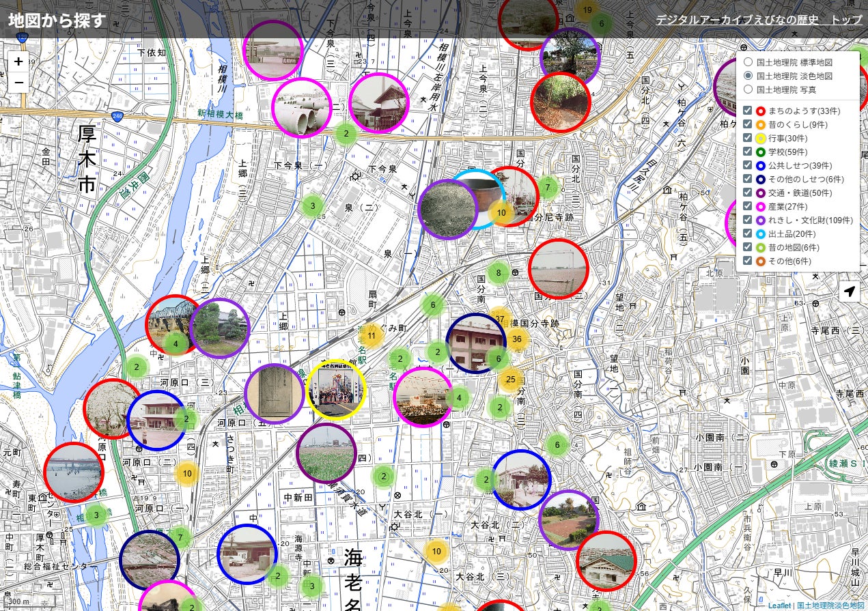Open green cluster 3 near 厚木 river bridge
Image resolution: width=868 pixels, height=611 pixels.
pos(96,515)
